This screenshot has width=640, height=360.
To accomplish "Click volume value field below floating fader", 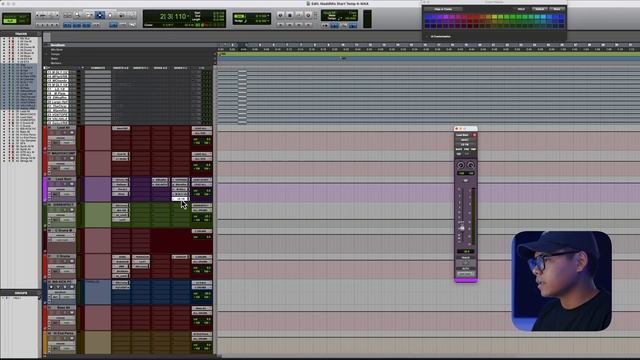I will 466,251.
